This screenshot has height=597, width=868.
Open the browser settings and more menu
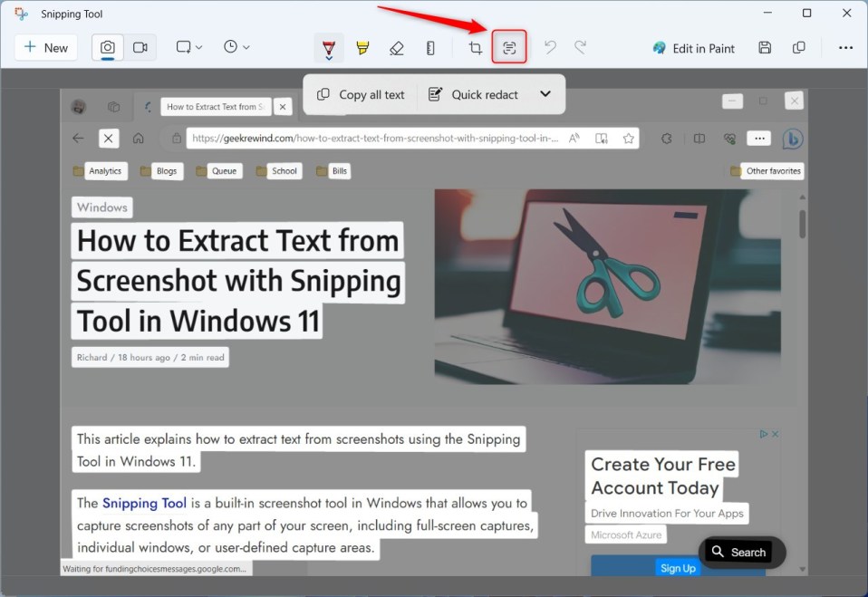pyautogui.click(x=759, y=139)
